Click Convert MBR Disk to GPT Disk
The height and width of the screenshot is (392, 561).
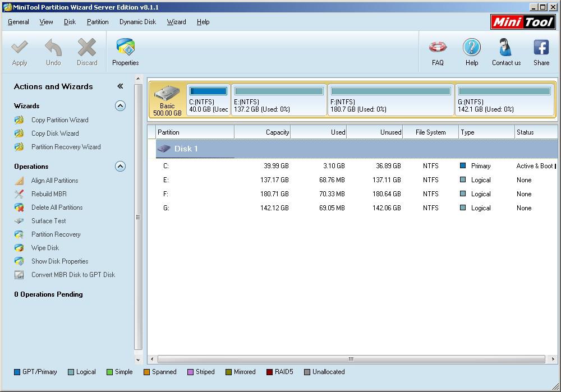73,275
